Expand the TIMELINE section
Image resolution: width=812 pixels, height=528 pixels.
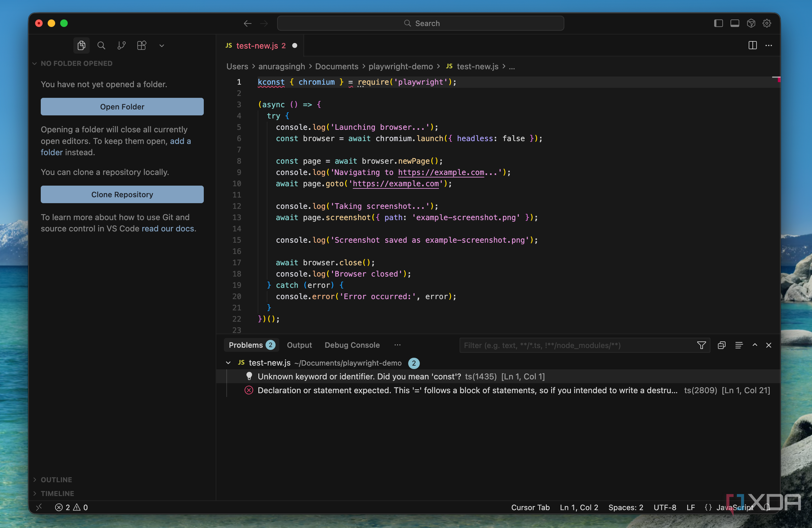click(x=57, y=493)
